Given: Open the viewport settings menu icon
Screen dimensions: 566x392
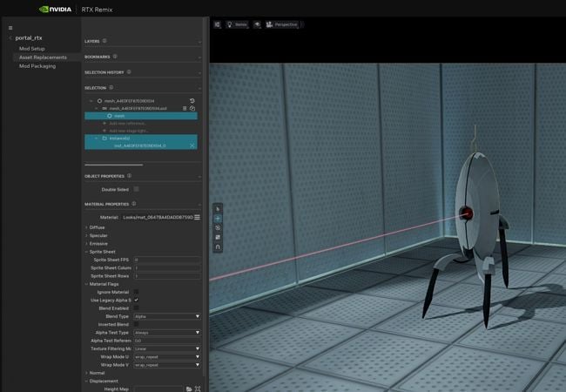Looking at the screenshot, I should coord(218,24).
